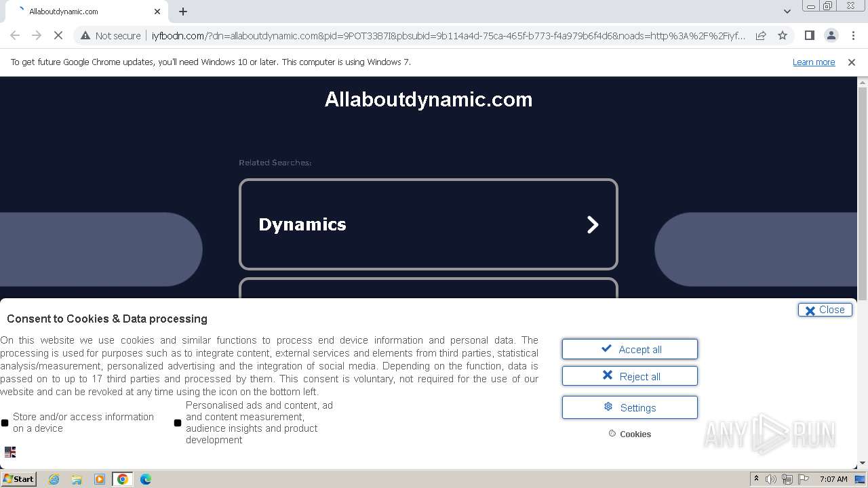Viewport: 868px width, 488px height.
Task: Click the taskbar clock showing 7:07 AM
Action: click(x=833, y=479)
